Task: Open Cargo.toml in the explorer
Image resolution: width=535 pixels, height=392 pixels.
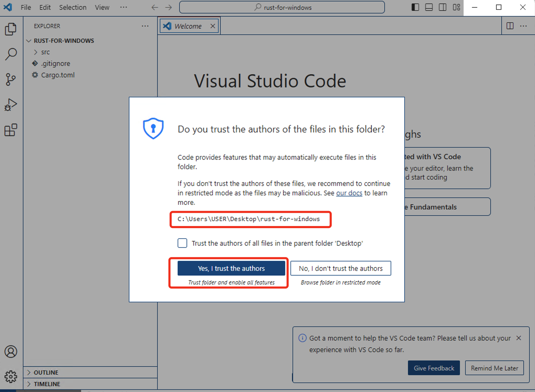Action: [58, 75]
